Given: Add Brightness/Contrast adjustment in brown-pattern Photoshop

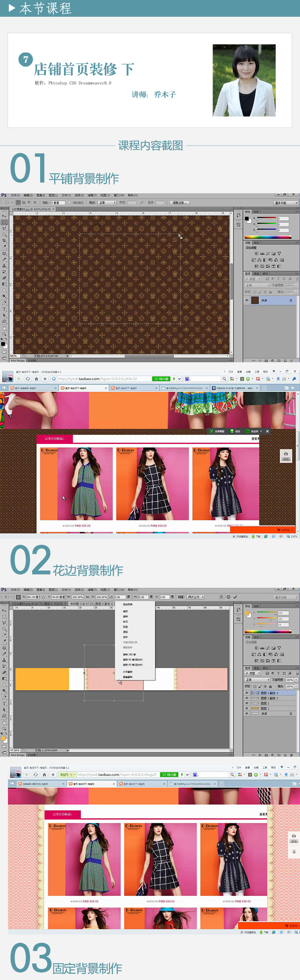Looking at the screenshot, I should [x=256, y=253].
